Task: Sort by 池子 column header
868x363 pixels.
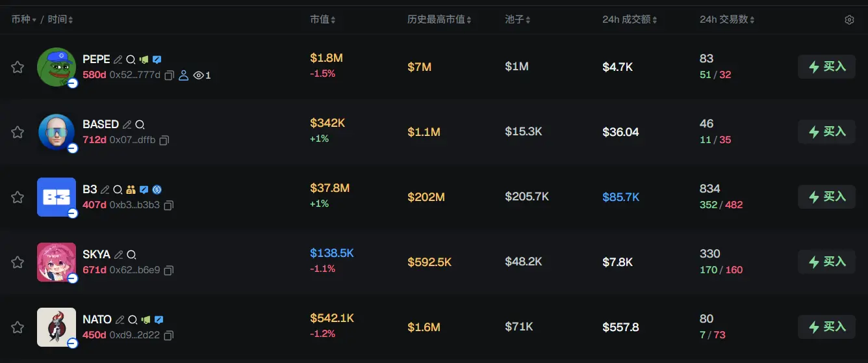Action: tap(517, 20)
